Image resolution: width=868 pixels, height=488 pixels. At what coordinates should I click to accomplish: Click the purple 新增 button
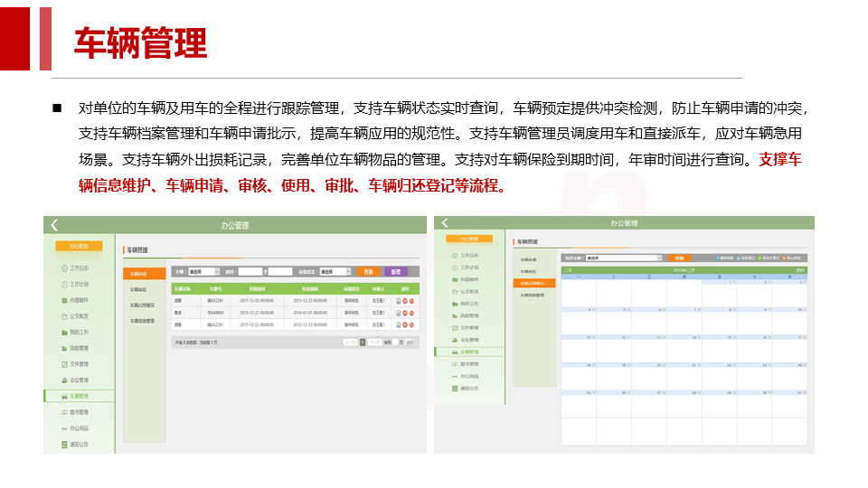coord(395,271)
